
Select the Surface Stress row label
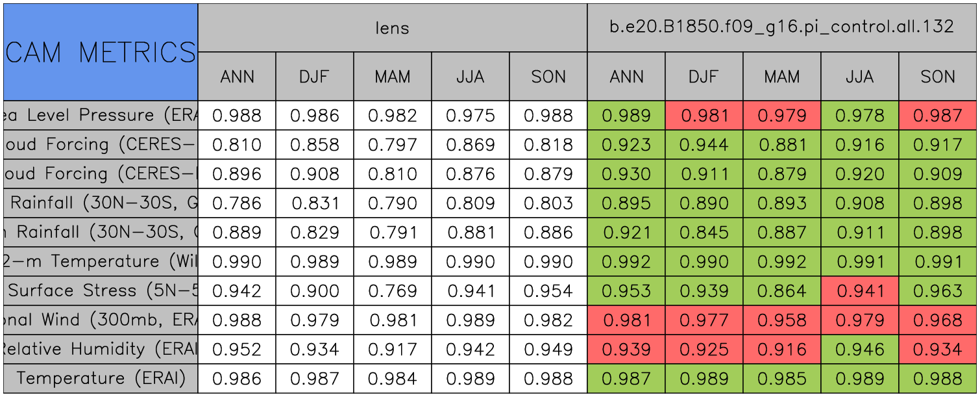click(x=101, y=290)
